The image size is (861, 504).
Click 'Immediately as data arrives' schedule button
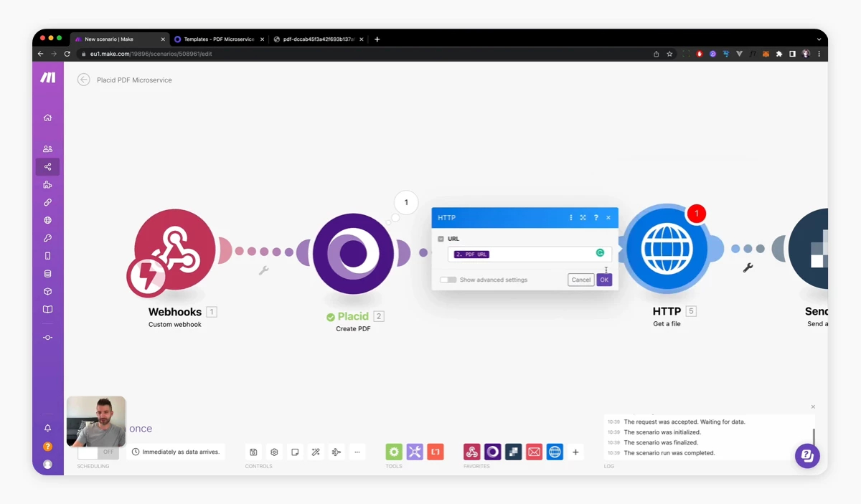[176, 452]
